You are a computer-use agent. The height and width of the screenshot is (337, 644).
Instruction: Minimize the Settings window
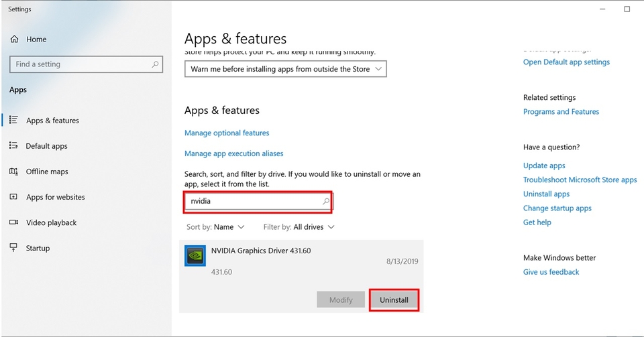[x=602, y=9]
